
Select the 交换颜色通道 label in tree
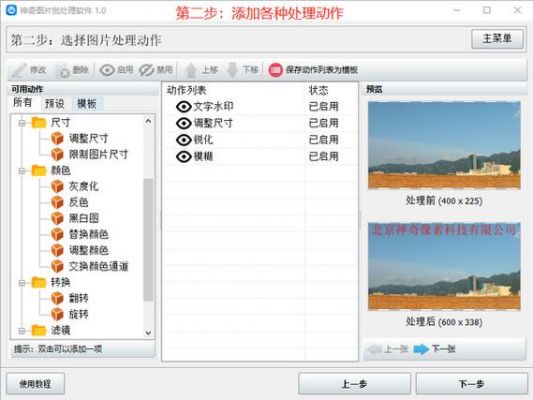[99, 266]
